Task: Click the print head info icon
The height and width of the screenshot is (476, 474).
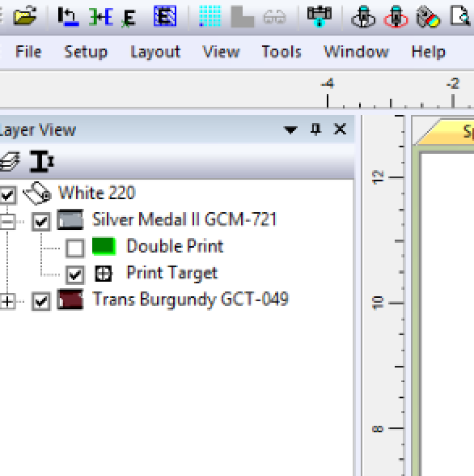Action: tap(320, 16)
